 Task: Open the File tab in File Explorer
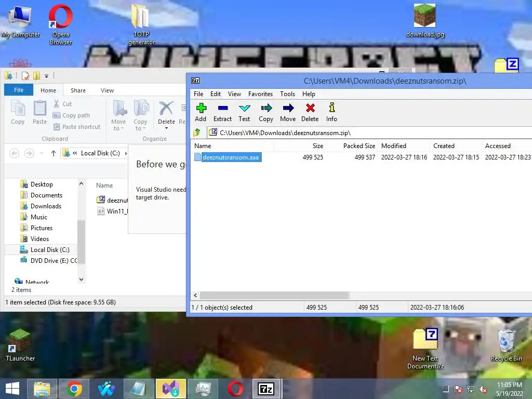(19, 90)
